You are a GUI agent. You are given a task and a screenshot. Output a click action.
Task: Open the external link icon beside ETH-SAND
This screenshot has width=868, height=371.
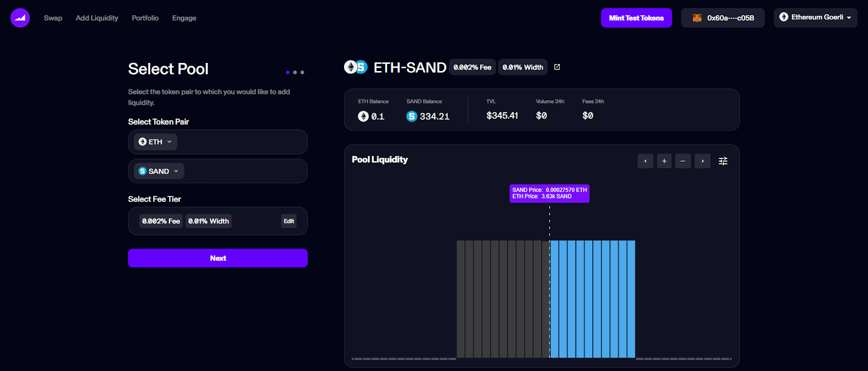click(x=557, y=67)
